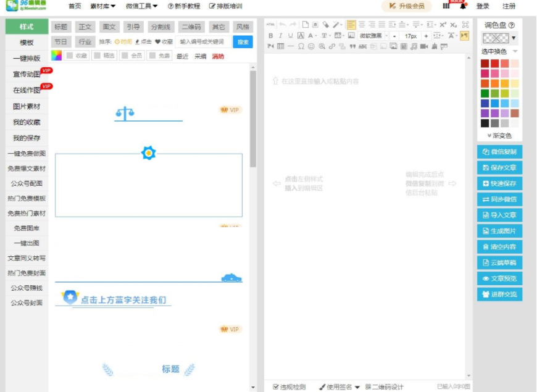This screenshot has height=392, width=537.
Task: Check the 精选 filter checkbox
Action: [98, 56]
